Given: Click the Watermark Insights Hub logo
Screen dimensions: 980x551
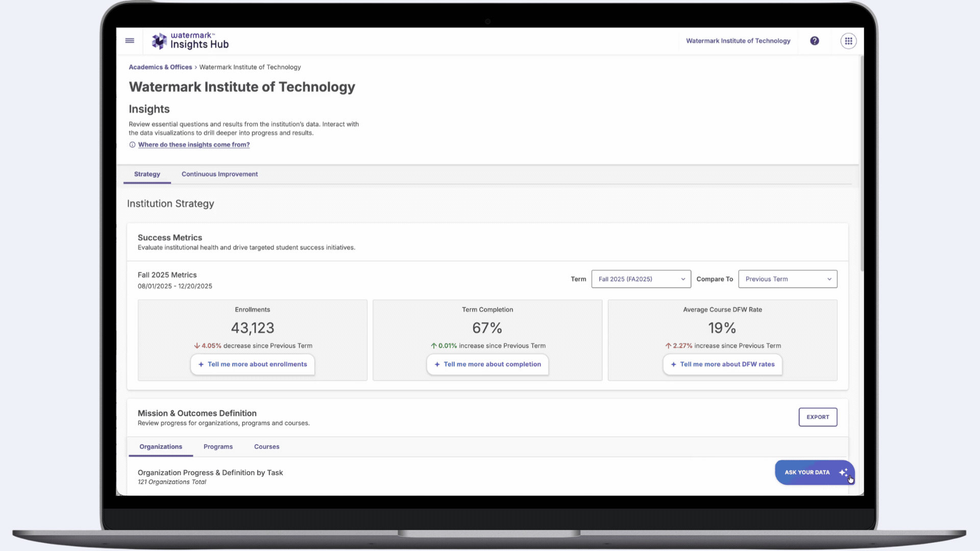Looking at the screenshot, I should (x=190, y=41).
